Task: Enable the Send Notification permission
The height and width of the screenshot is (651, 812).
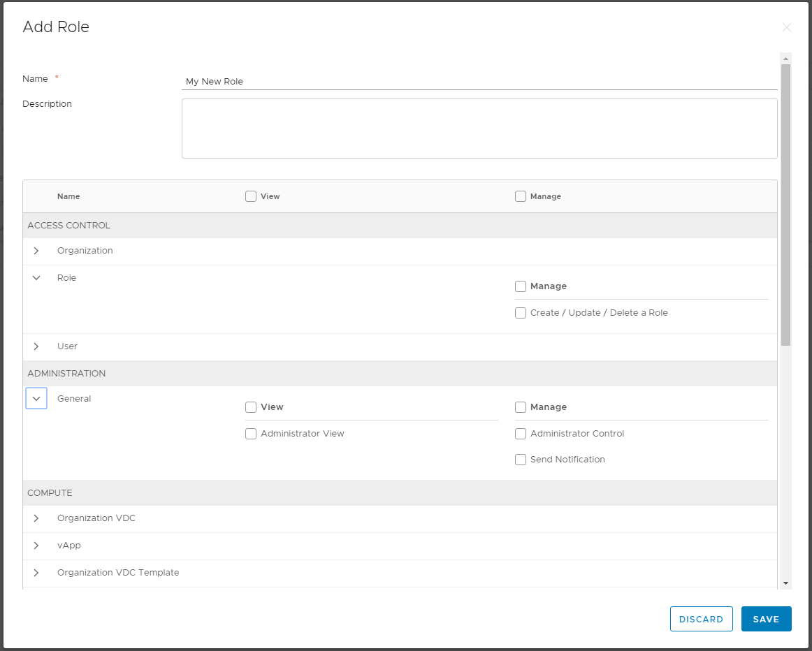Action: pos(521,459)
